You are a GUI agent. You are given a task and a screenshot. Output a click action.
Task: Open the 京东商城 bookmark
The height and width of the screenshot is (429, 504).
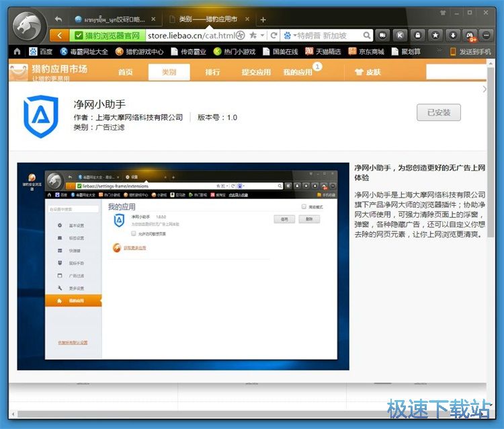[x=366, y=52]
